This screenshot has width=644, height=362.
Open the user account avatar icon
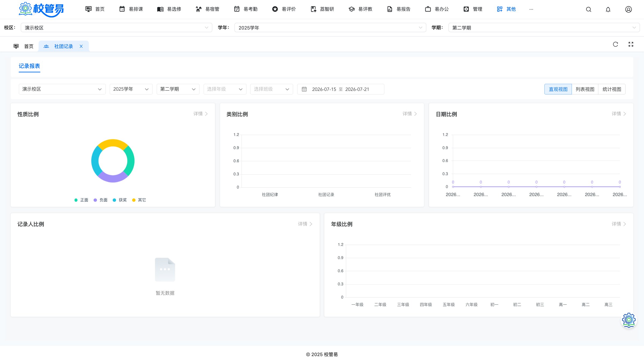point(628,9)
